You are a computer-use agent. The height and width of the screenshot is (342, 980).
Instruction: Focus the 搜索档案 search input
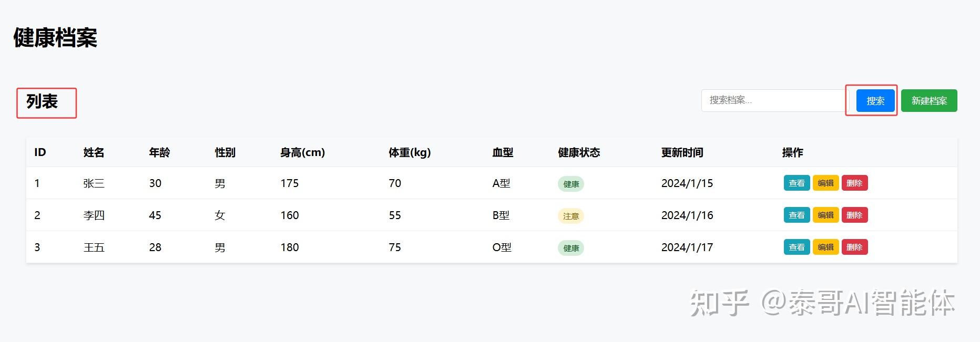click(772, 100)
